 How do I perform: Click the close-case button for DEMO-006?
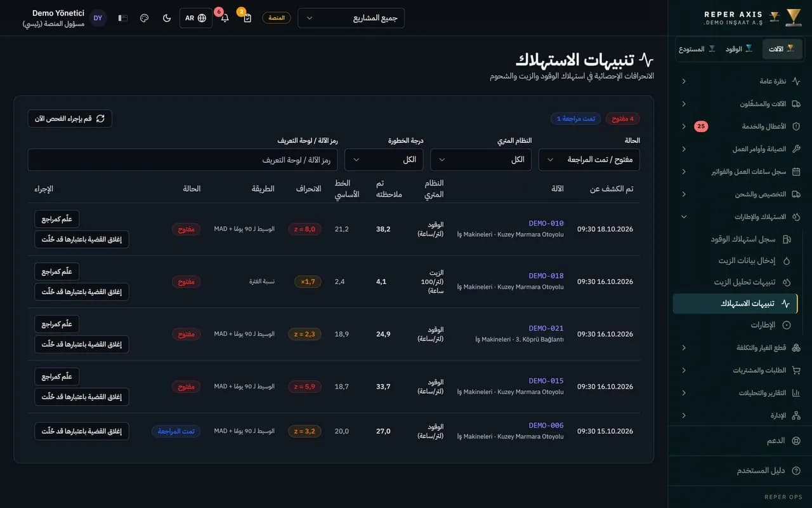pyautogui.click(x=82, y=431)
